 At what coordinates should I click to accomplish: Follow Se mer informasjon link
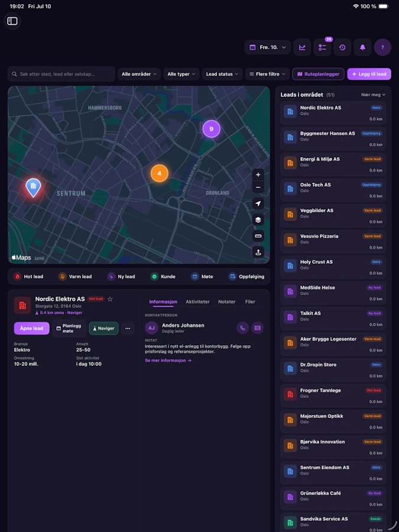[168, 361]
